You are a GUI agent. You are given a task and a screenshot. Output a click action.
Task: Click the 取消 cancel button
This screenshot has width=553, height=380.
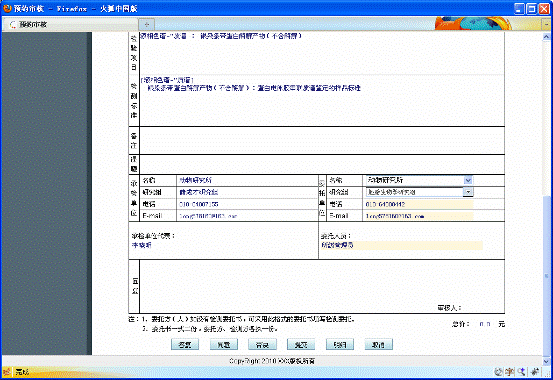378,345
